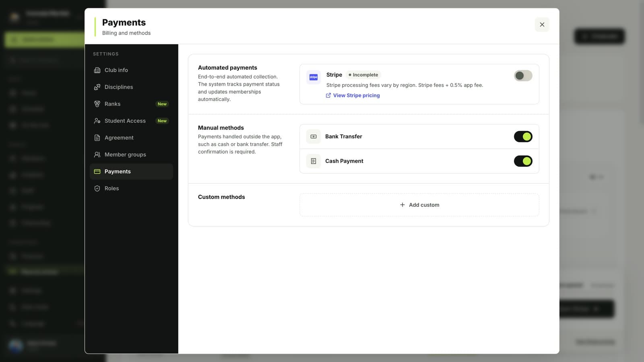Click the Automated payments heading
This screenshot has height=362, width=644.
[x=227, y=68]
